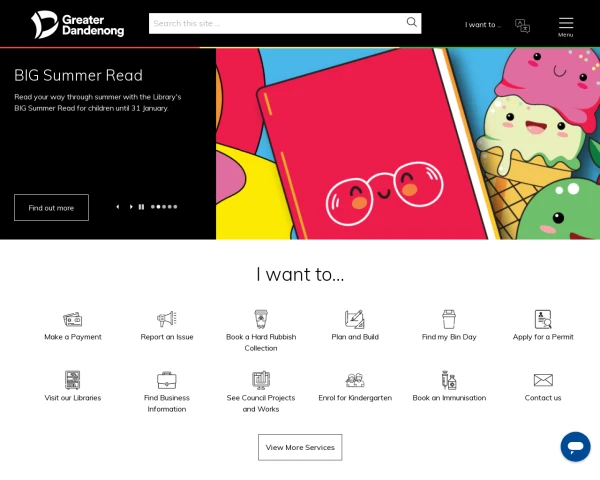Screen dimensions: 600x480
Task: Expand the header 'I want to ...' dropdown
Action: (483, 25)
